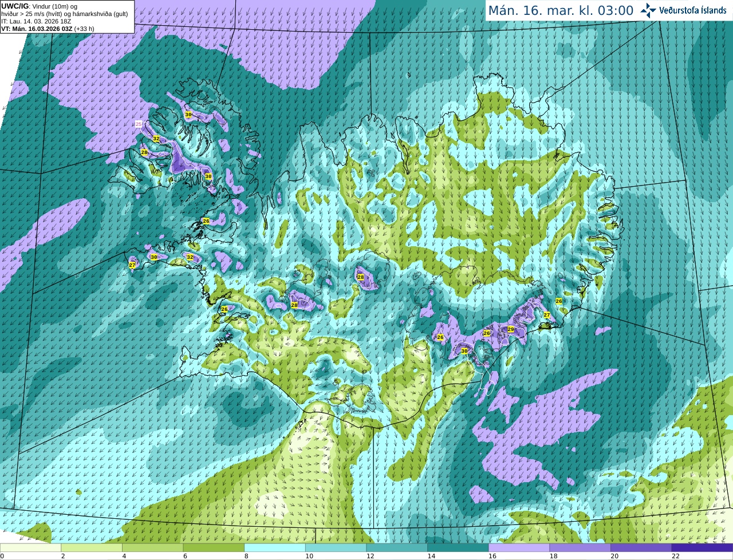
Task: Click the 'VT: Mán. 16.03.2026 03Z (+33 h)' line
Action: [48, 29]
